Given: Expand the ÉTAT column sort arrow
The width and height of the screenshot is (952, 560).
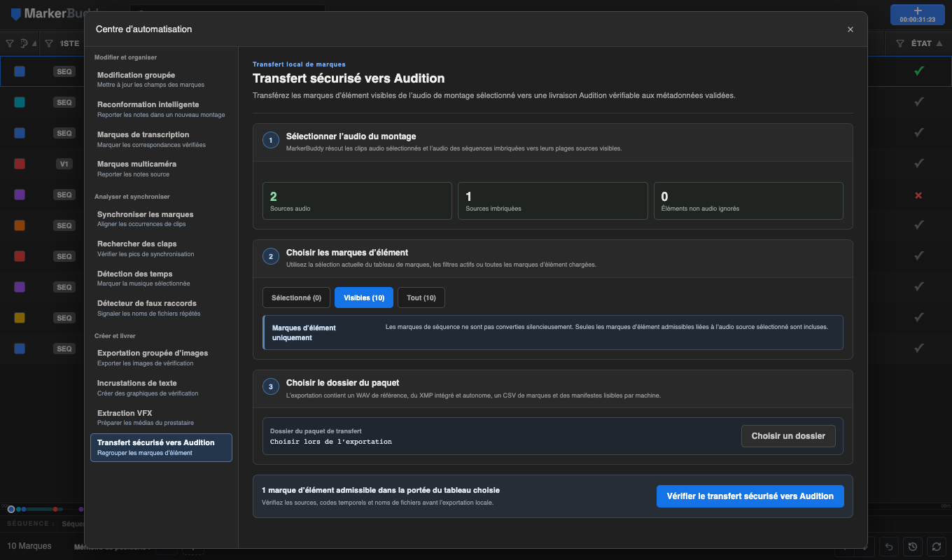Looking at the screenshot, I should point(939,43).
